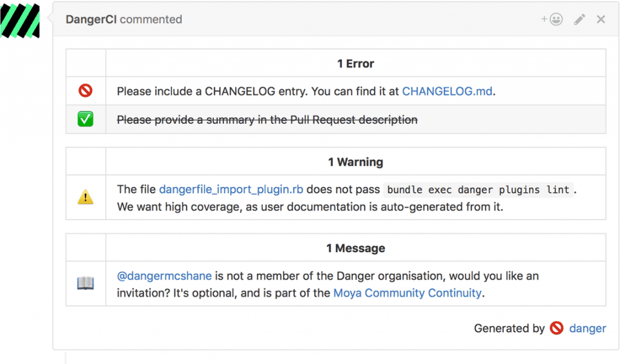Click the Danger striped logo avatar
Image resolution: width=620 pixels, height=364 pixels.
point(21,21)
